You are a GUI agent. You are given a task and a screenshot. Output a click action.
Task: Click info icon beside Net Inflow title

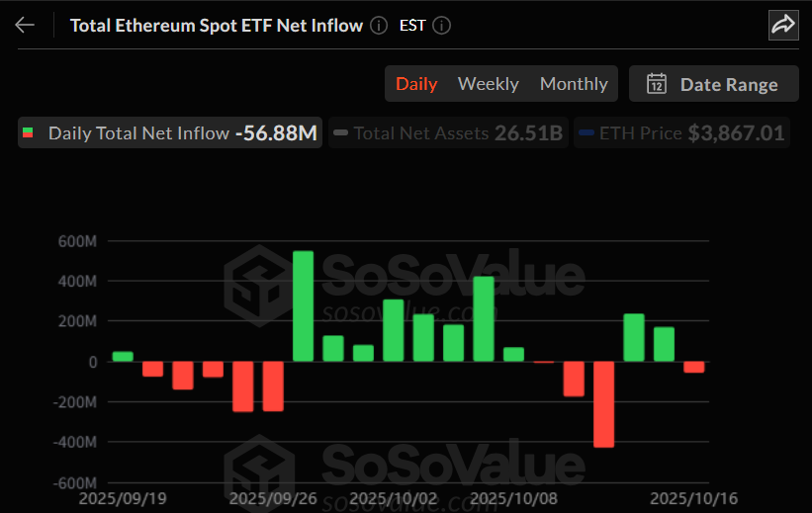(379, 26)
